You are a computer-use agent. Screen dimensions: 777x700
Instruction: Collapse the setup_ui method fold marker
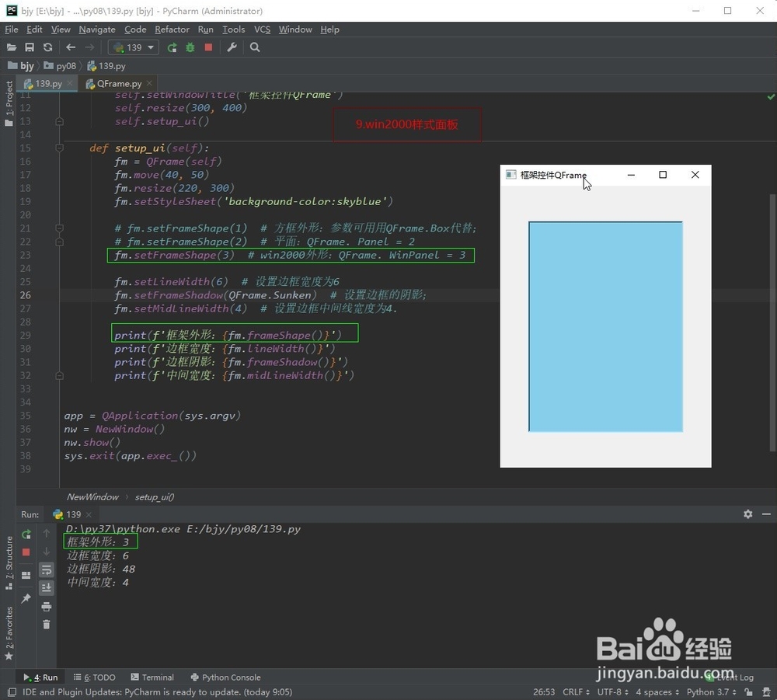pyautogui.click(x=60, y=148)
